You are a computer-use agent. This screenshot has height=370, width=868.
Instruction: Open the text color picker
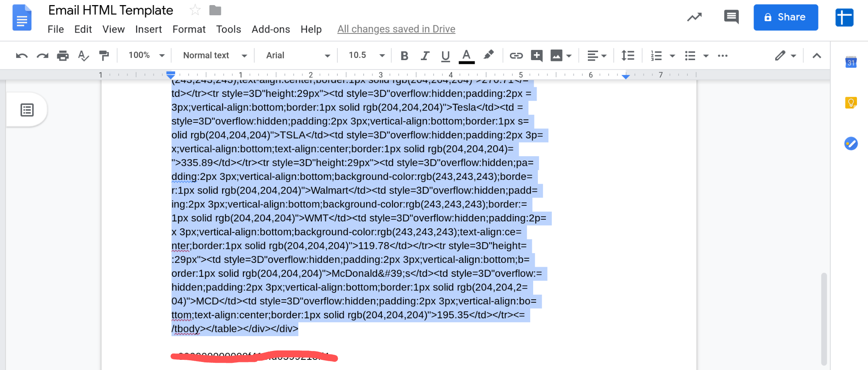(x=466, y=56)
